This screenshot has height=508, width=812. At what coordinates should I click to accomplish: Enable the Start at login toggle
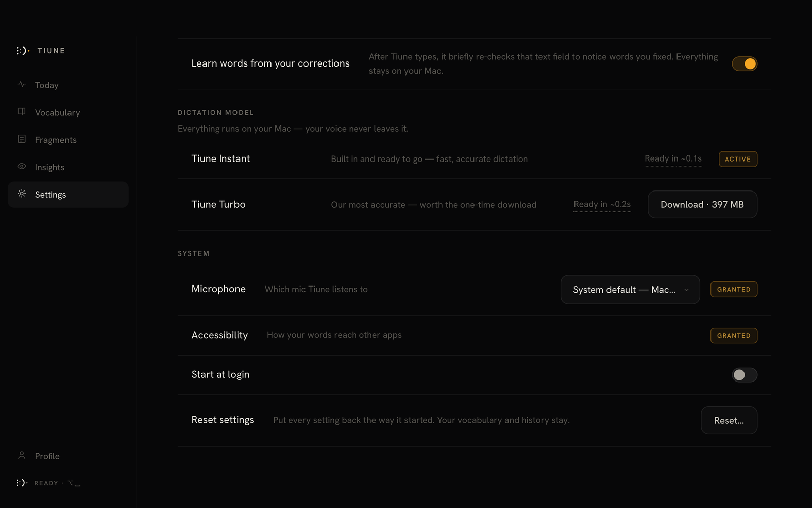pyautogui.click(x=745, y=375)
